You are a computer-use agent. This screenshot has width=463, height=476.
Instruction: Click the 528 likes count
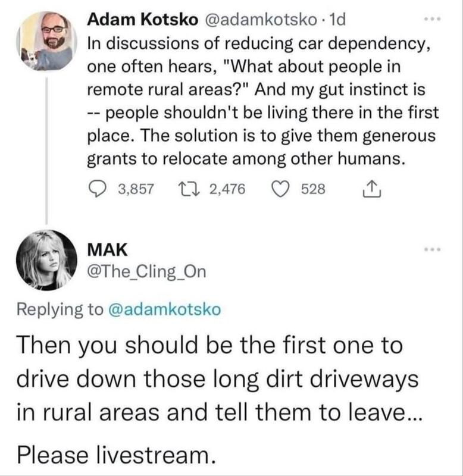pyautogui.click(x=314, y=190)
